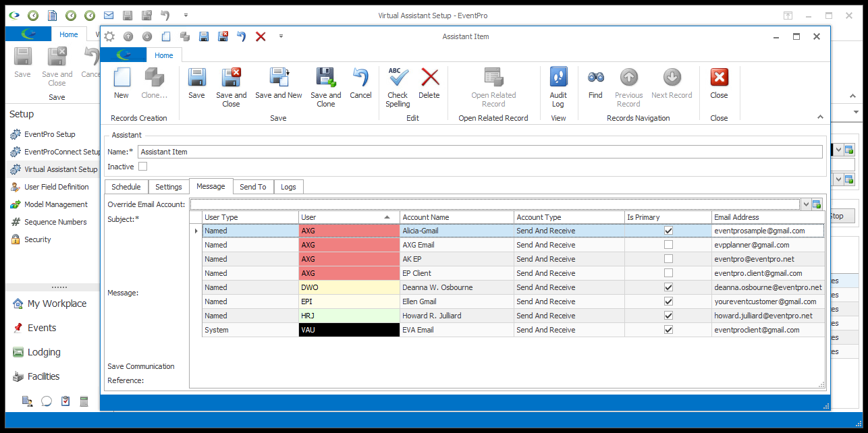Click the Find binoculars button
Image resolution: width=868 pixels, height=433 pixels.
click(595, 83)
